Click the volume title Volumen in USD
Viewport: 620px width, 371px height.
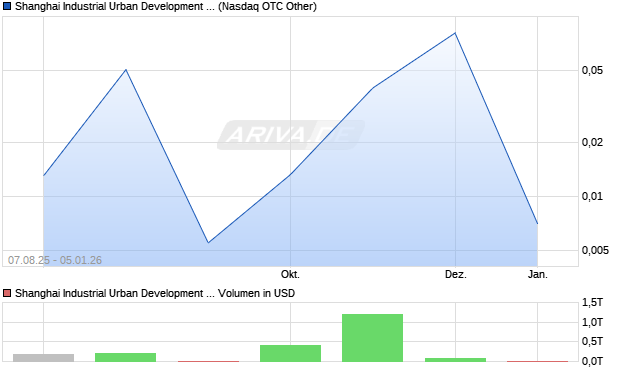tap(256, 293)
